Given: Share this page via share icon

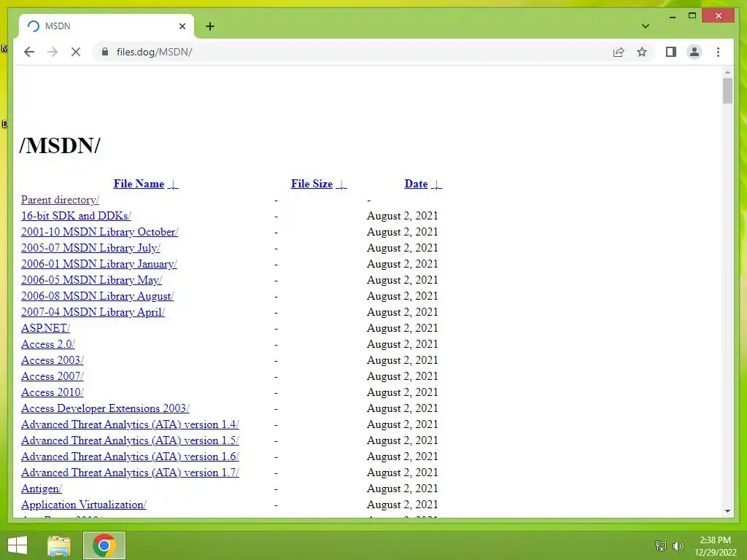Looking at the screenshot, I should [x=619, y=52].
